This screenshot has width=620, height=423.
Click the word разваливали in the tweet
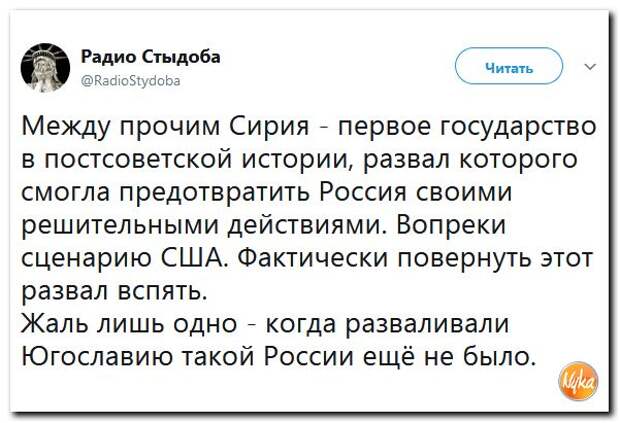pyautogui.click(x=427, y=324)
